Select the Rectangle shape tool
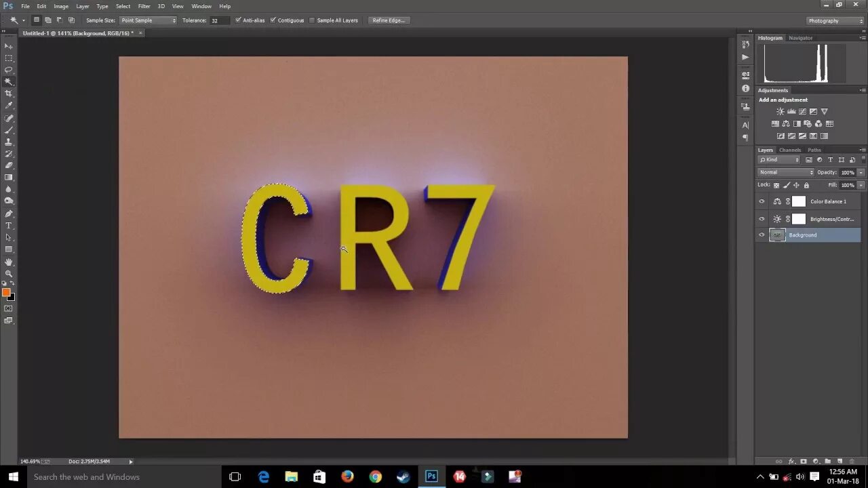The height and width of the screenshot is (488, 868). (9, 249)
